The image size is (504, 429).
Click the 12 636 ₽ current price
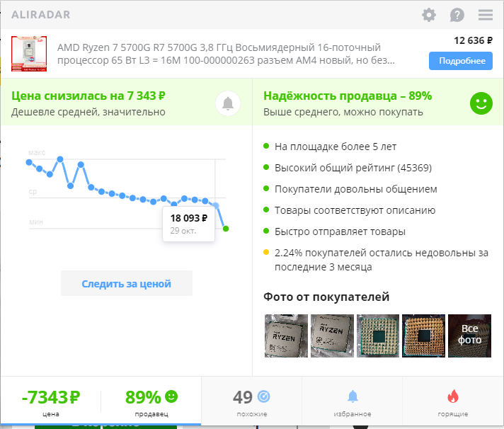point(473,40)
